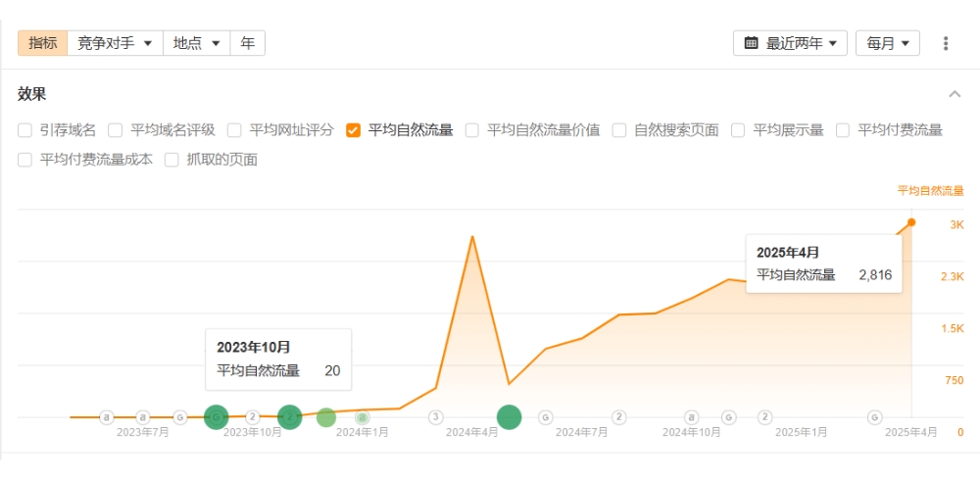Image resolution: width=980 pixels, height=480 pixels.
Task: Click the orange endpoint dot at 2025年4月
Action: (x=911, y=222)
